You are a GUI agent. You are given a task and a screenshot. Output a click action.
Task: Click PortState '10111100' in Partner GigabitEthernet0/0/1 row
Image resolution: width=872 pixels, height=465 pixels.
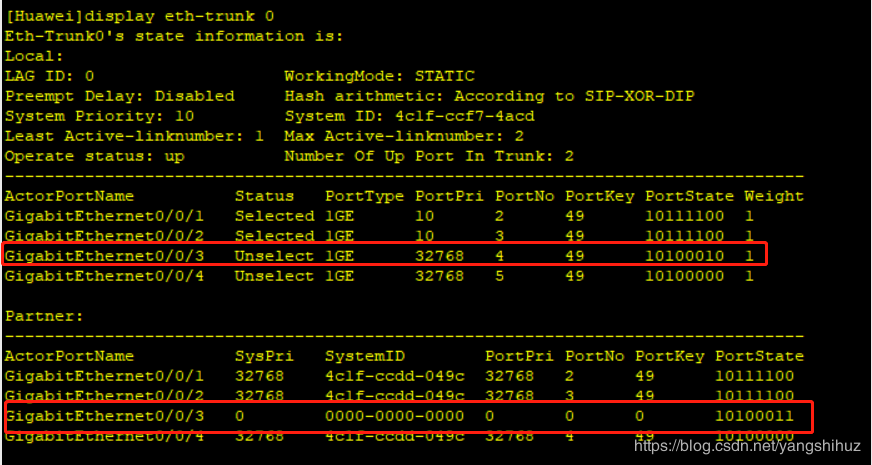(x=755, y=377)
